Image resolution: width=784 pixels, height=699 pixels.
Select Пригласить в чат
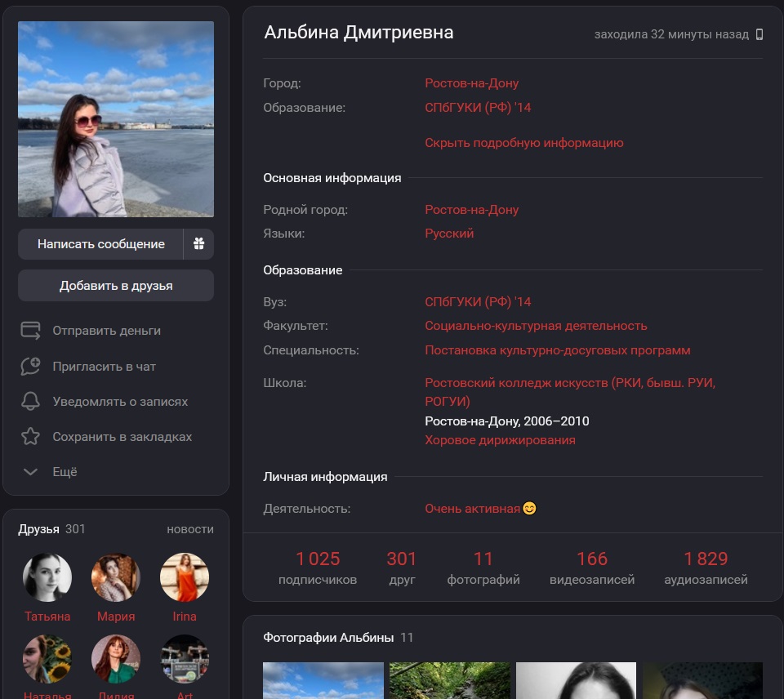coord(104,367)
